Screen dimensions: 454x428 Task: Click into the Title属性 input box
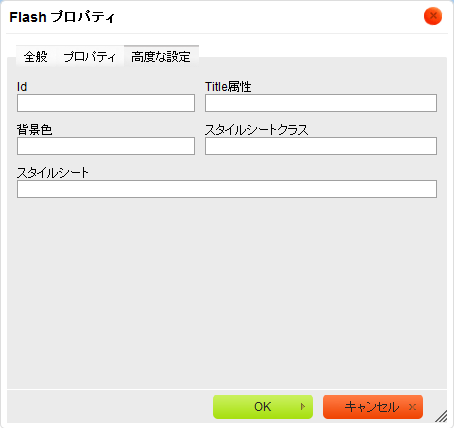321,103
